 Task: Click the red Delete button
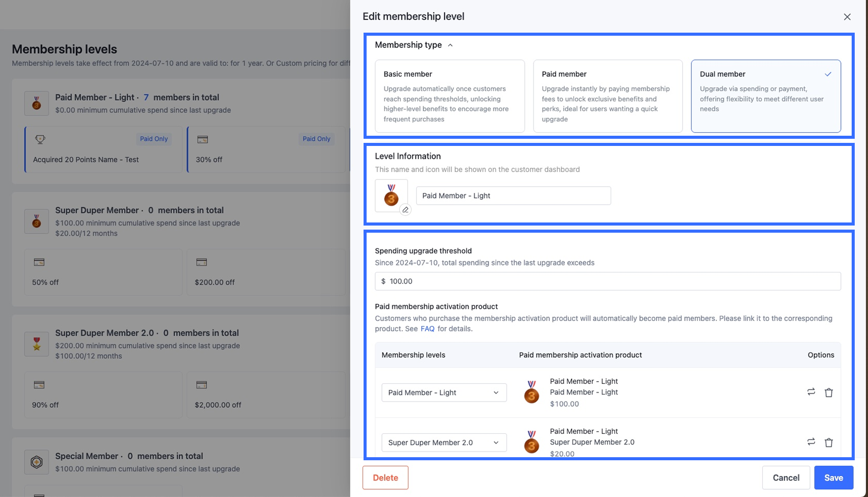point(385,478)
